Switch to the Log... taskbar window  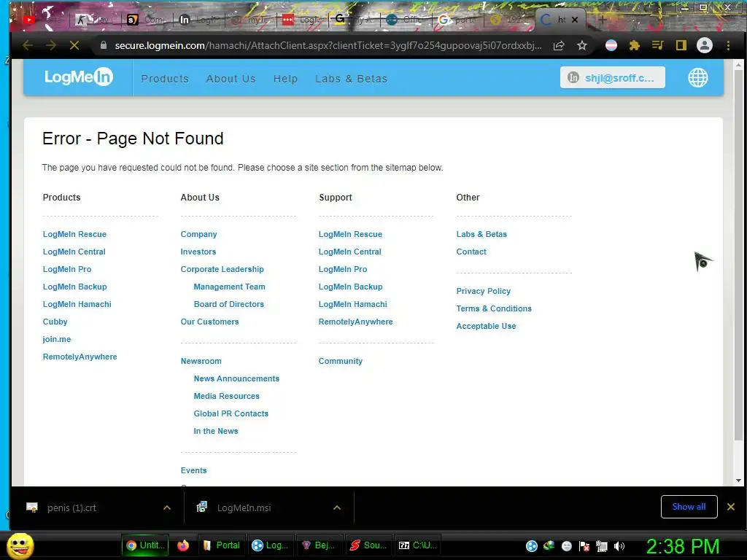point(270,545)
